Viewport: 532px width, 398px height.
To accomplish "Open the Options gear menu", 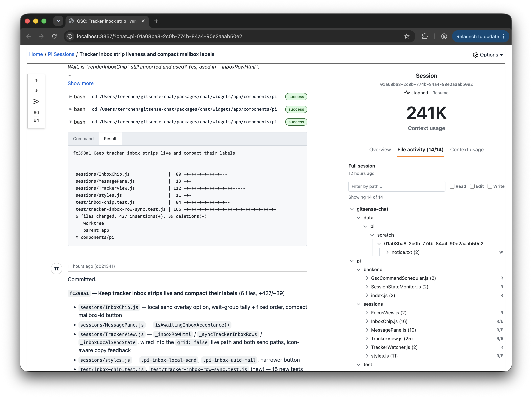I will [x=488, y=55].
